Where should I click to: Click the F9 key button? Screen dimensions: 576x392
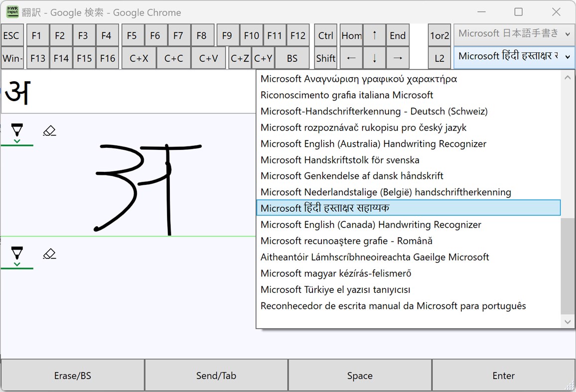227,35
